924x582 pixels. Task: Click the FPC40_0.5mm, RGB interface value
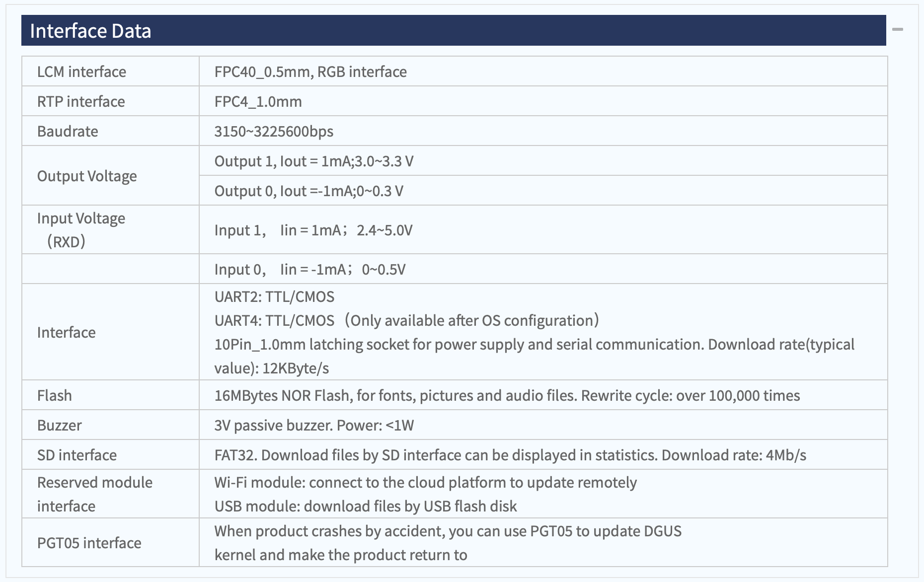310,72
